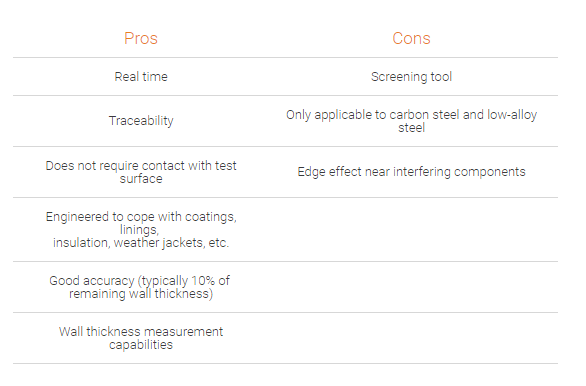This screenshot has width=586, height=386.
Task: Select the Good accuracy table cell
Action: 141,287
